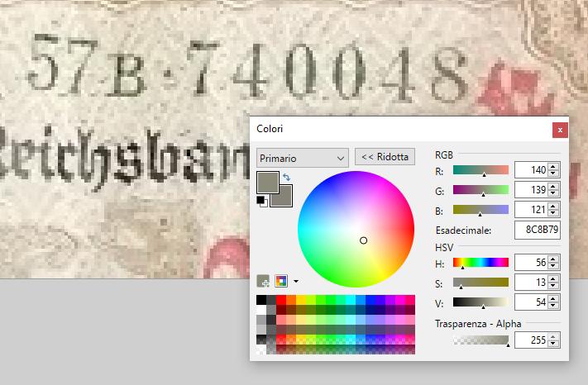Pick the black swatch in the palette grid
This screenshot has width=588, height=385.
[x=261, y=300]
